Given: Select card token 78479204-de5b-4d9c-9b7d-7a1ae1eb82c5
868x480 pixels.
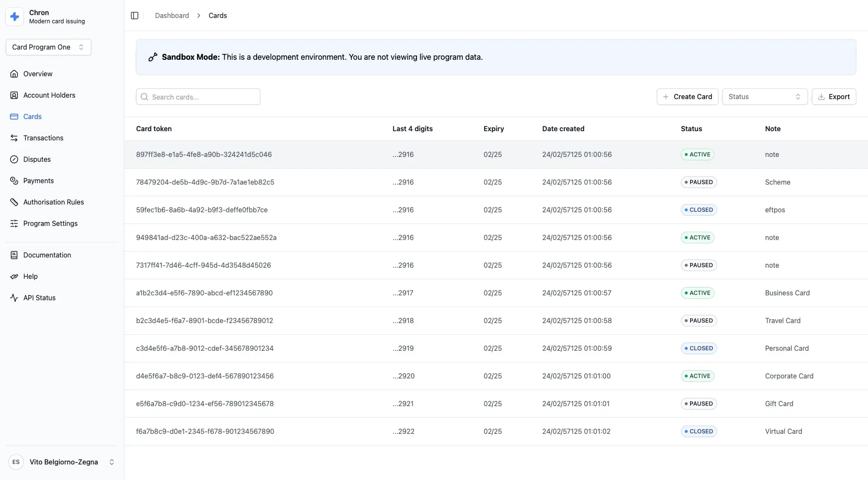Looking at the screenshot, I should tap(205, 182).
